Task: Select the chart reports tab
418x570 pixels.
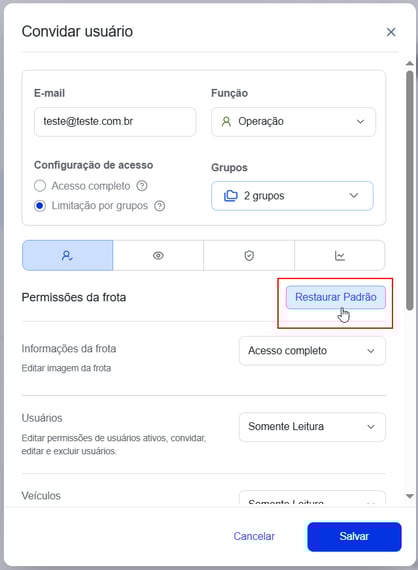Action: (x=339, y=256)
